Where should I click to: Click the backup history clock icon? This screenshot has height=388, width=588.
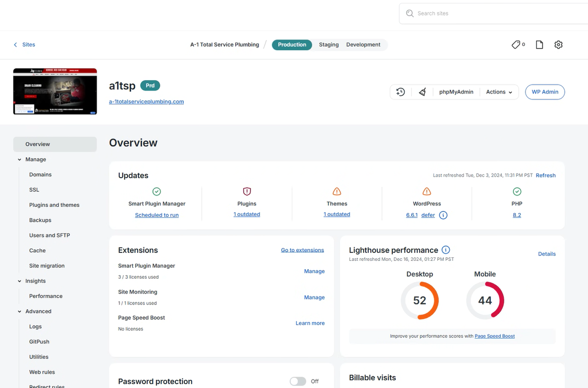pyautogui.click(x=400, y=92)
